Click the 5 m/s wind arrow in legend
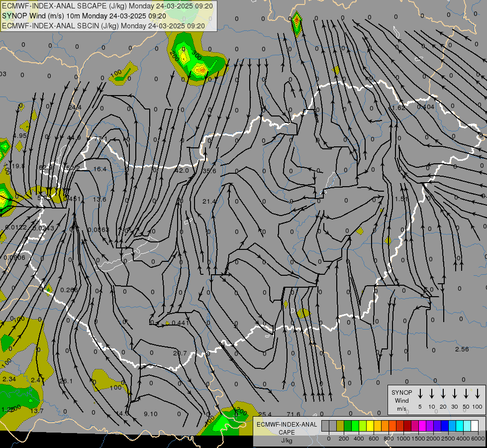 coord(420,394)
